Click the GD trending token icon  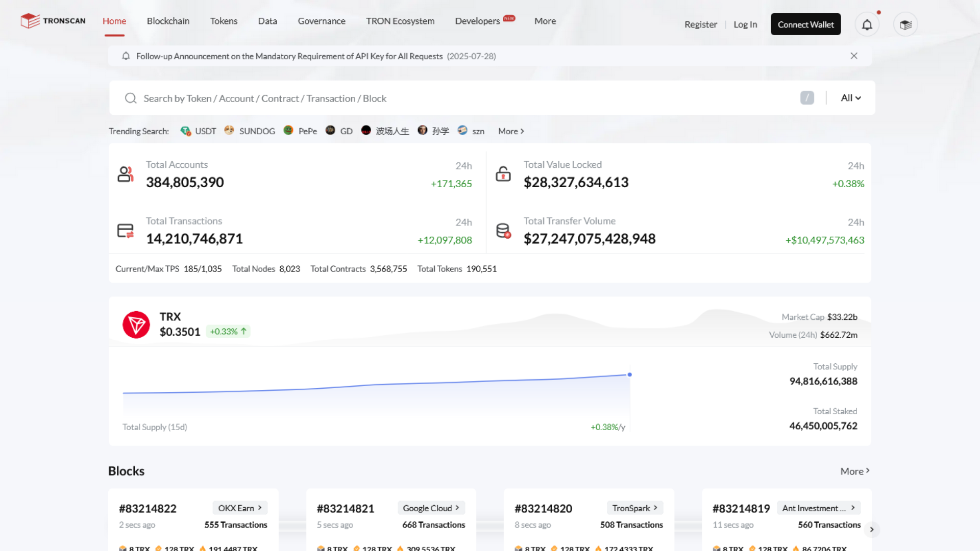pyautogui.click(x=330, y=131)
